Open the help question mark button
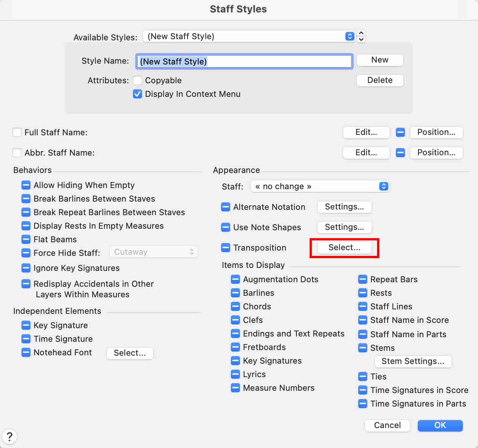 pos(9,437)
